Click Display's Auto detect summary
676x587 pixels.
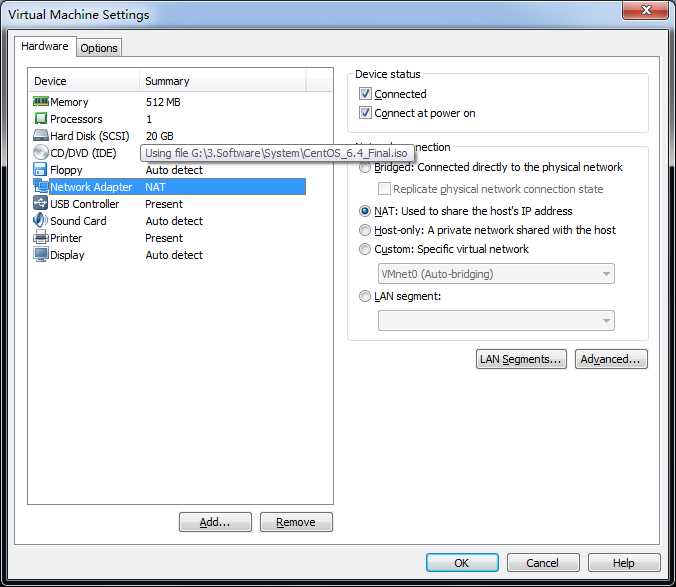point(174,255)
